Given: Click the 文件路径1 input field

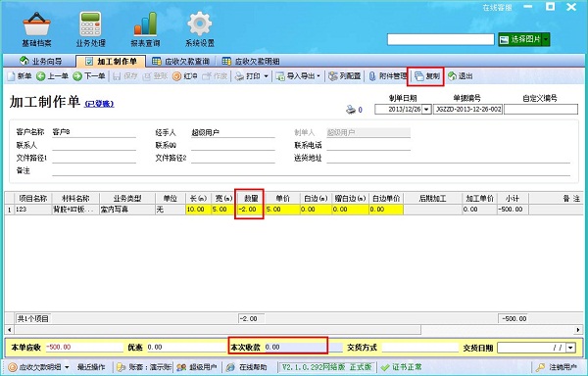Looking at the screenshot, I should coord(94,158).
